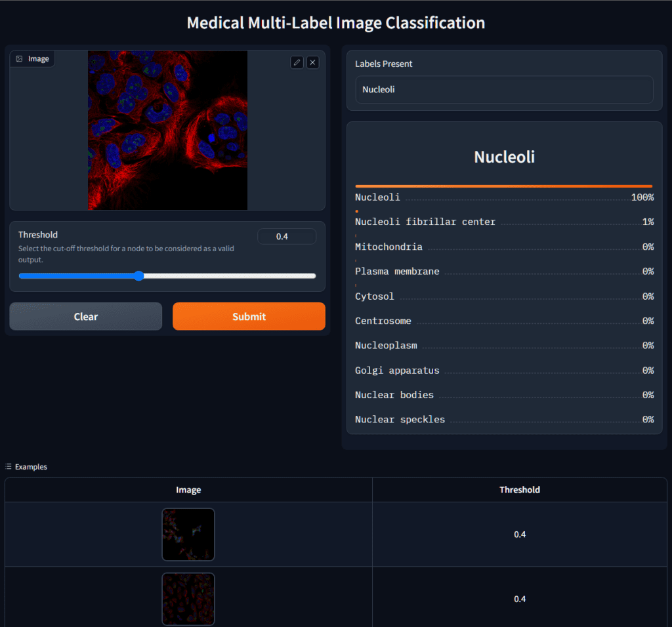Click the pencil edit icon on the image
The height and width of the screenshot is (627, 672).
point(297,62)
